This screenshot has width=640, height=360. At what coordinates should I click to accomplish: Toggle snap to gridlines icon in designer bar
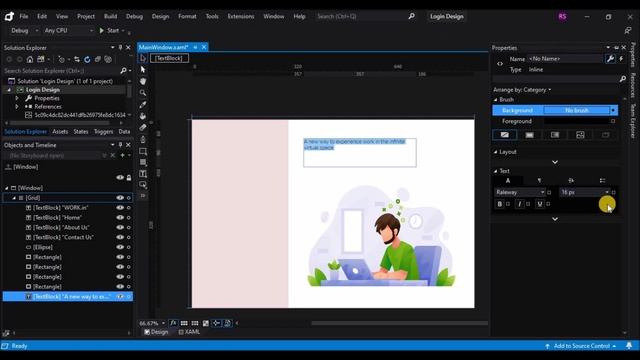pyautogui.click(x=195, y=323)
